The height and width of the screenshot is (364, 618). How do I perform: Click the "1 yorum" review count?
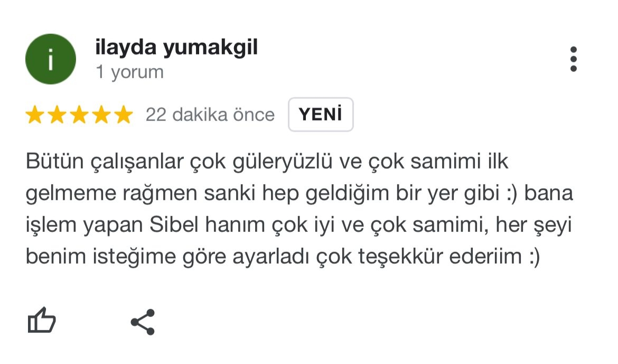[129, 72]
